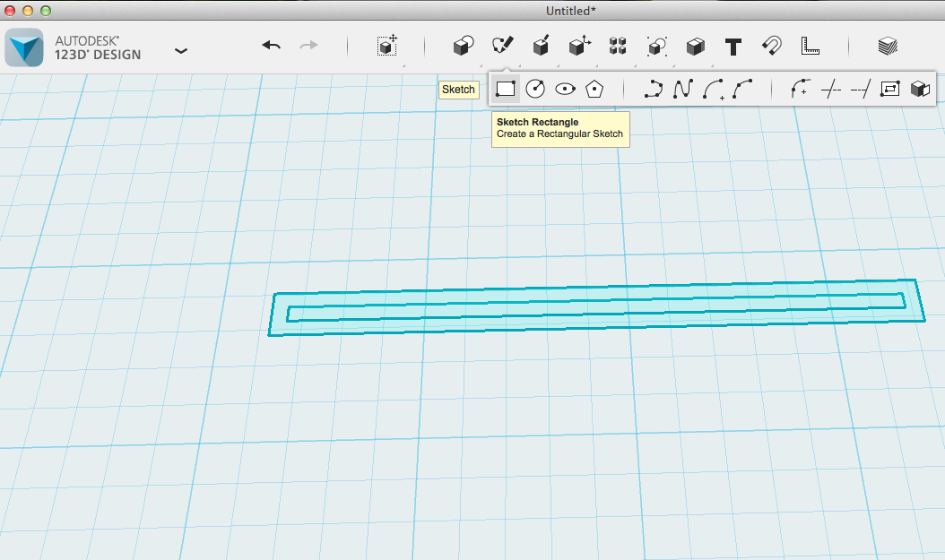Viewport: 945px width, 560px height.
Task: Select the Sketch Rectangle tool
Action: click(505, 89)
